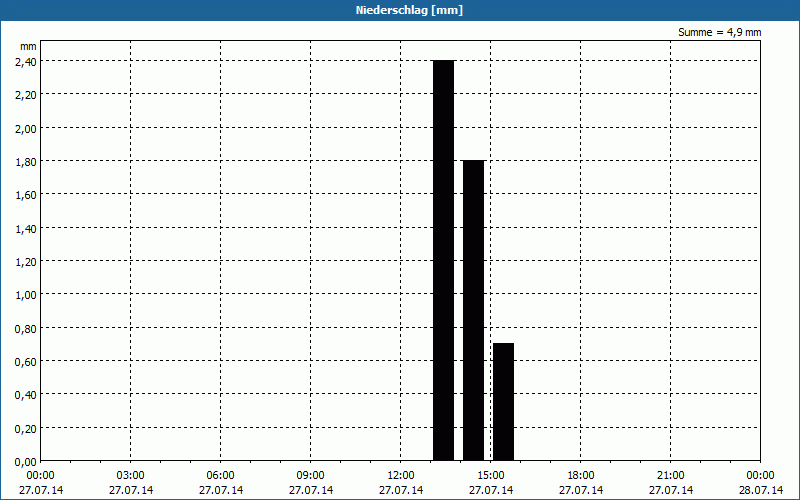Click the shortest precipitation bar after 15:00

(503, 402)
